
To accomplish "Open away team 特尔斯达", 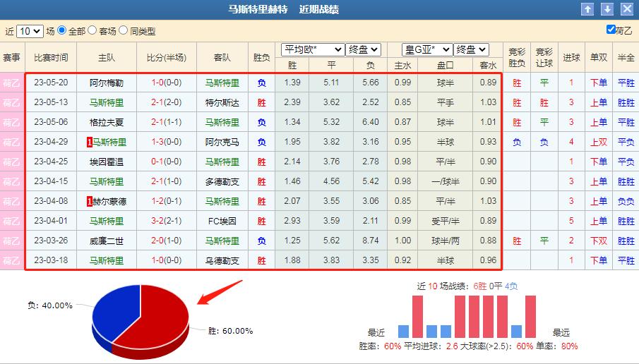I will (222, 102).
